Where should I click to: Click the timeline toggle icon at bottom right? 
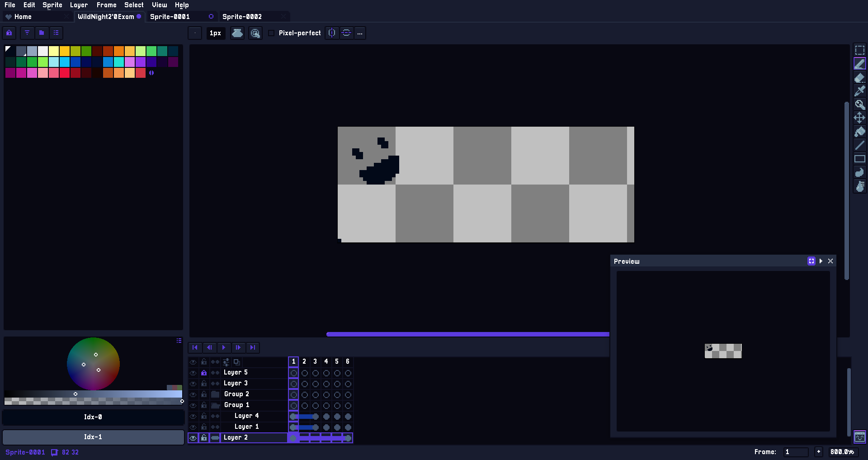[x=859, y=437]
